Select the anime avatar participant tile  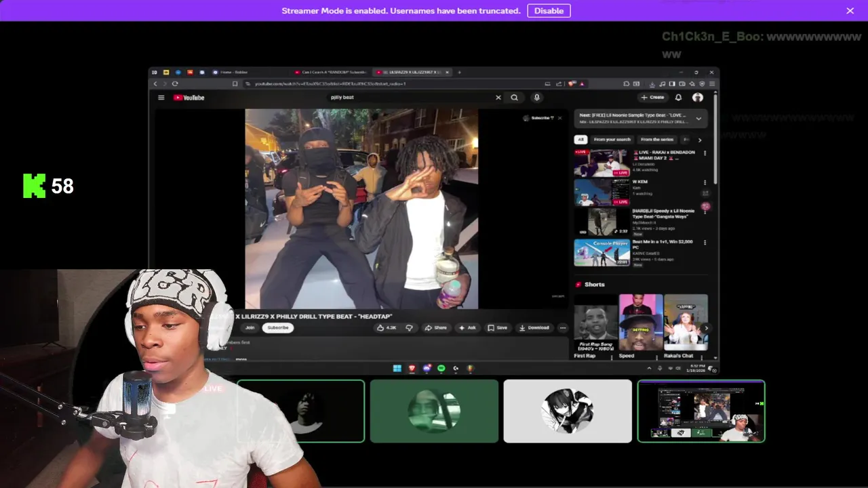coord(568,411)
